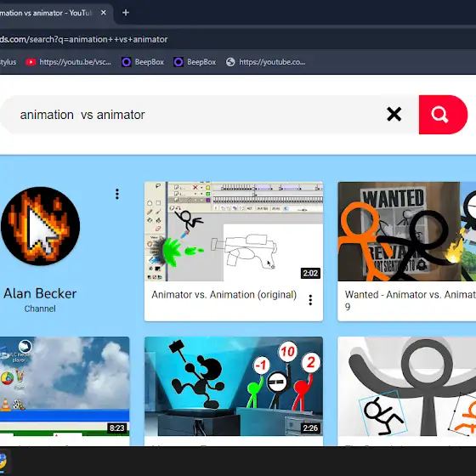Screen dimensions: 476x476
Task: Click the 2:26 duration badge
Action: (x=310, y=428)
